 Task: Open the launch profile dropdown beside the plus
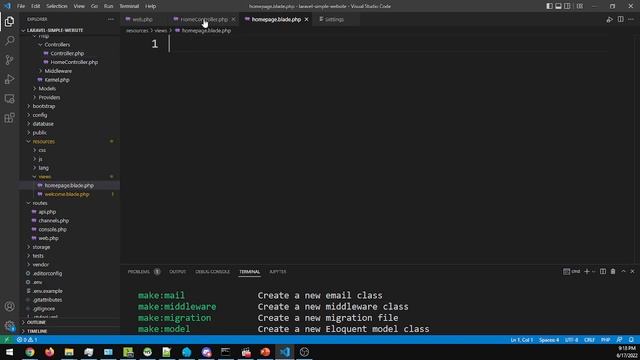coord(593,271)
